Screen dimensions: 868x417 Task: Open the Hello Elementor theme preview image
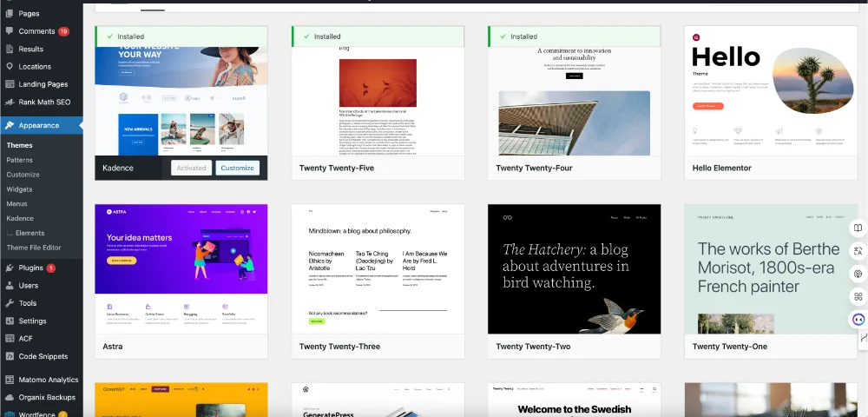click(771, 91)
